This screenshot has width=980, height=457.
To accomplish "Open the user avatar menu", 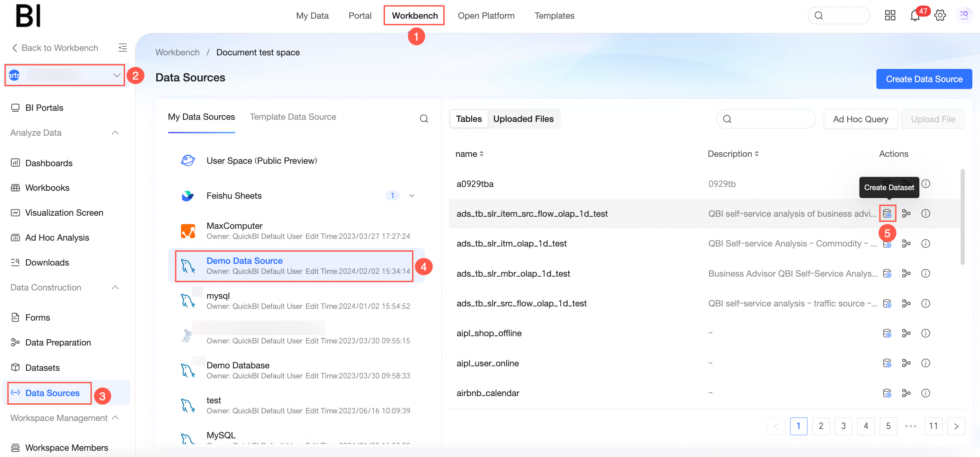I will coord(964,16).
